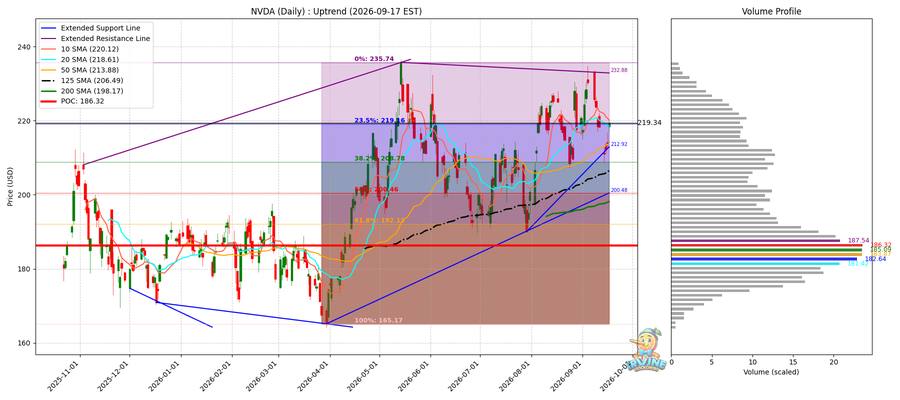Image resolution: width=900 pixels, height=400 pixels.
Task: Click the 'Volume (scaled)' axis label
Action: [771, 372]
